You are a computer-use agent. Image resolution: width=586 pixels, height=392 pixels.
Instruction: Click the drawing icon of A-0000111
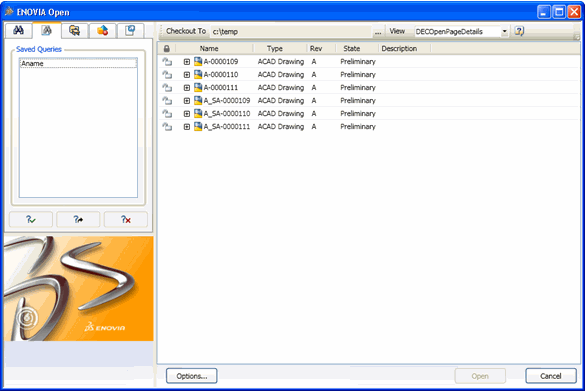198,87
